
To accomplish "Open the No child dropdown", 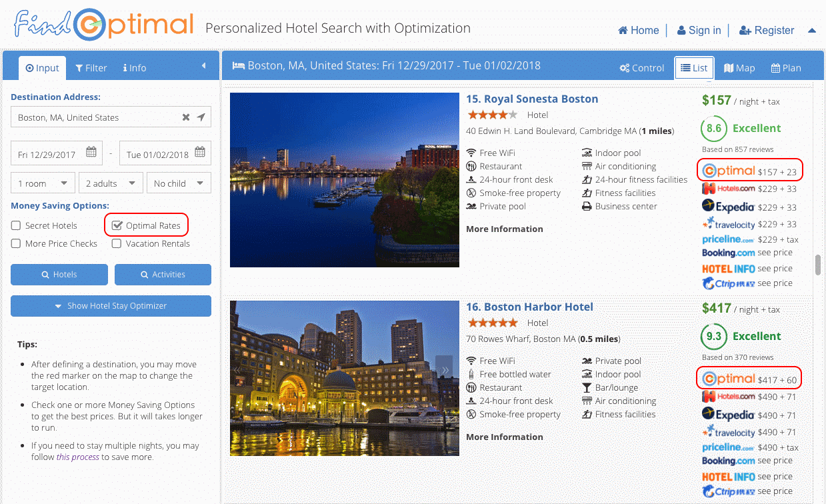I will (x=179, y=183).
